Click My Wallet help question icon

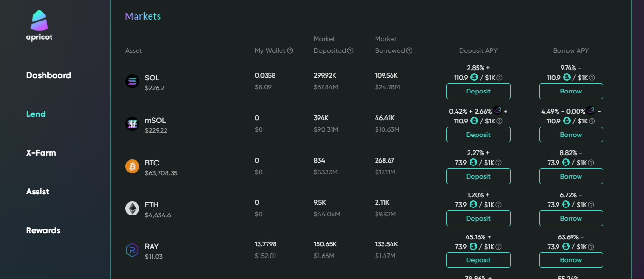click(x=290, y=50)
